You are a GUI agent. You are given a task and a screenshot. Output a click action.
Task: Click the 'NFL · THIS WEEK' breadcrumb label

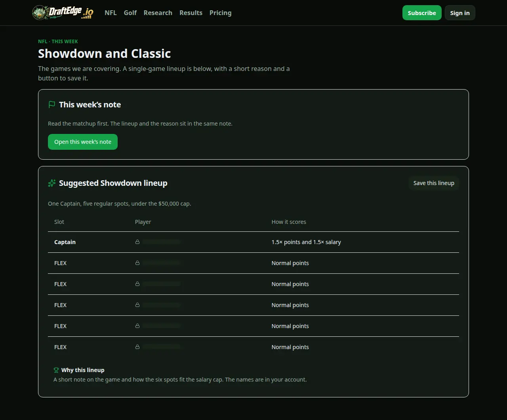click(58, 41)
